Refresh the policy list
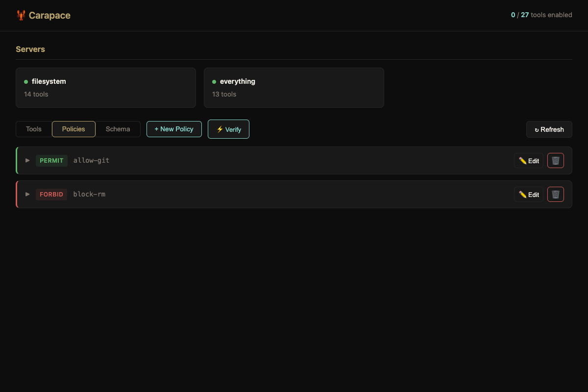 [x=549, y=129]
